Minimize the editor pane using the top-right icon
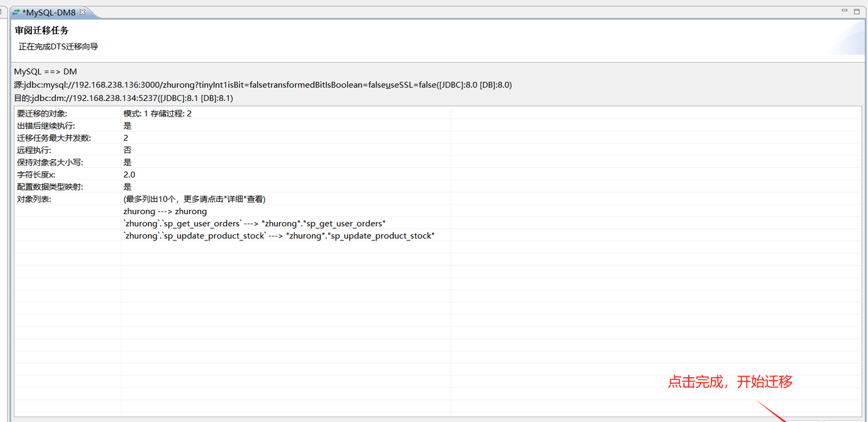 pyautogui.click(x=845, y=10)
